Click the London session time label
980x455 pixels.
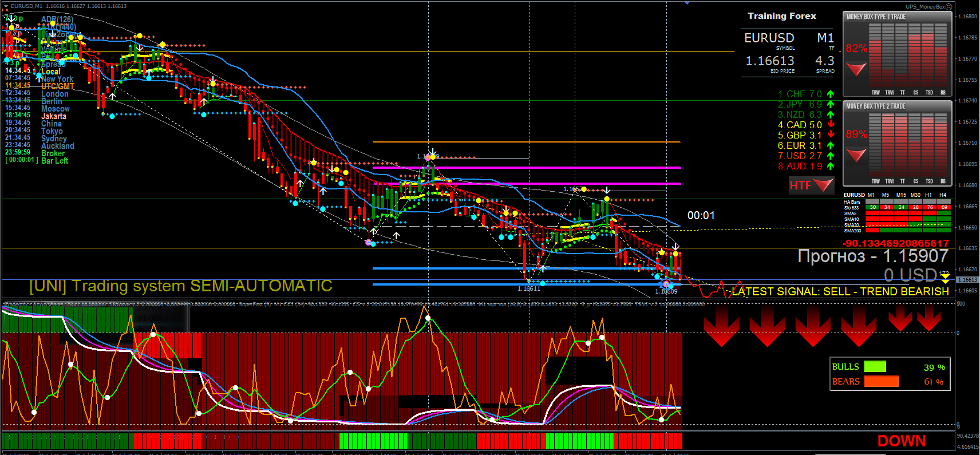click(x=55, y=94)
